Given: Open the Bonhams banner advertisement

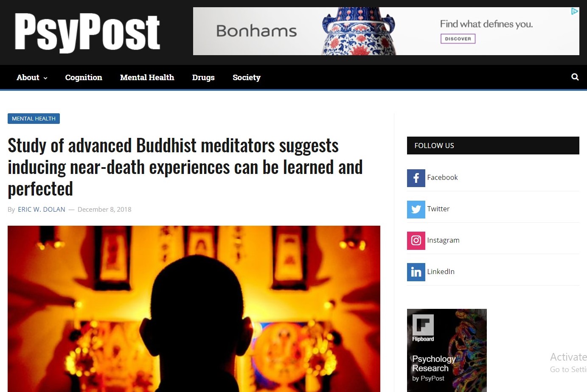Looking at the screenshot, I should 386,31.
